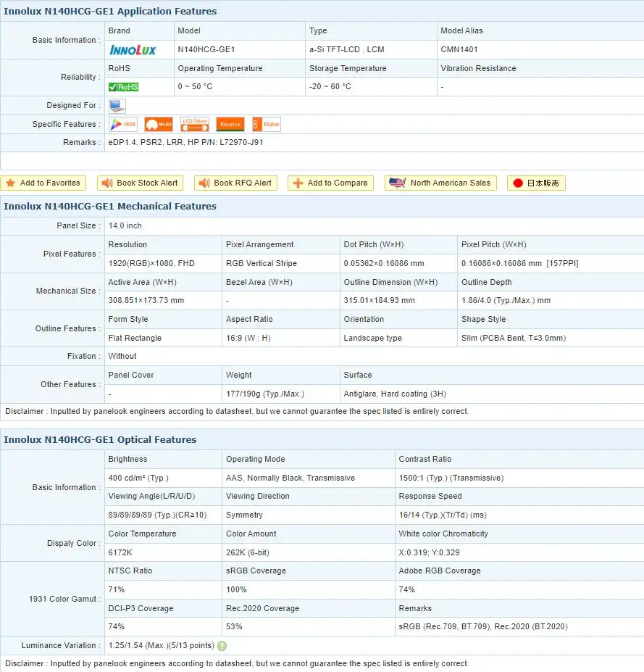The width and height of the screenshot is (644, 672).
Task: Click the Book RFQ Alert button
Action: [x=235, y=183]
